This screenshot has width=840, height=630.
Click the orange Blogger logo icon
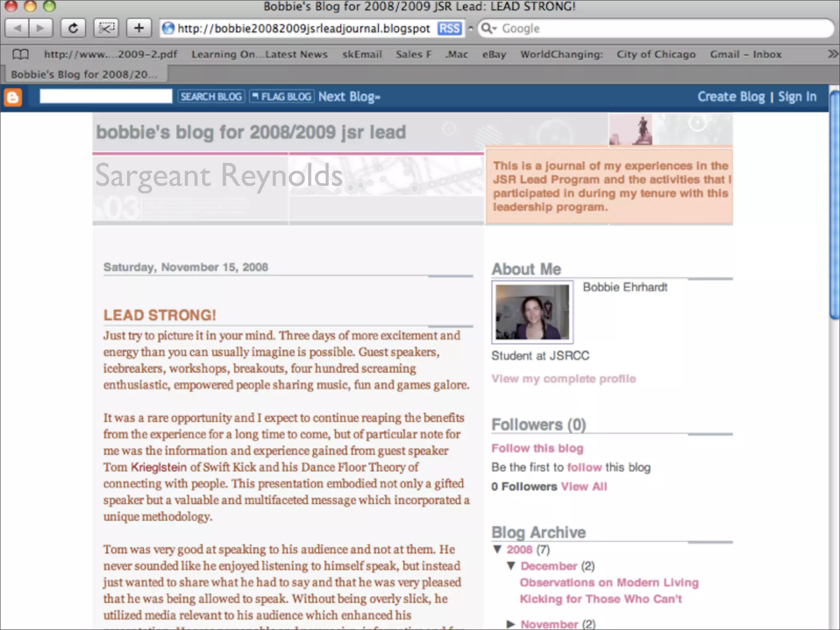(x=13, y=98)
